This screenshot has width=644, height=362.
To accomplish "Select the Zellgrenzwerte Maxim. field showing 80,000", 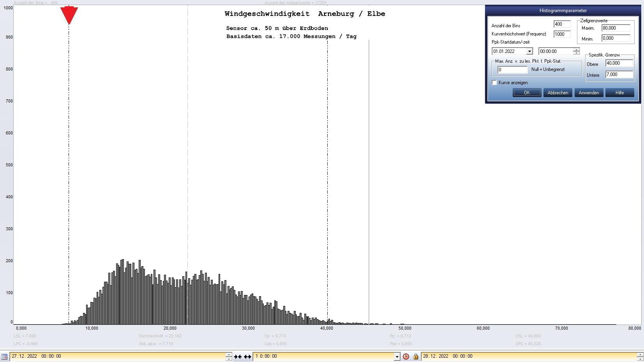I will tap(616, 28).
